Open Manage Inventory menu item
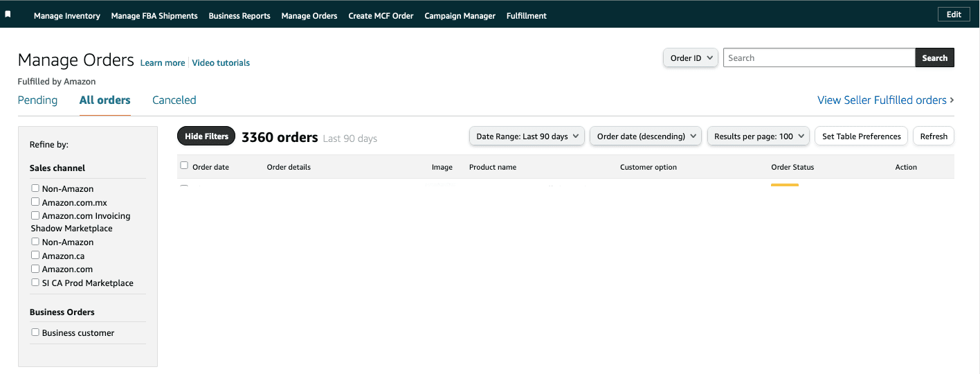 click(67, 16)
